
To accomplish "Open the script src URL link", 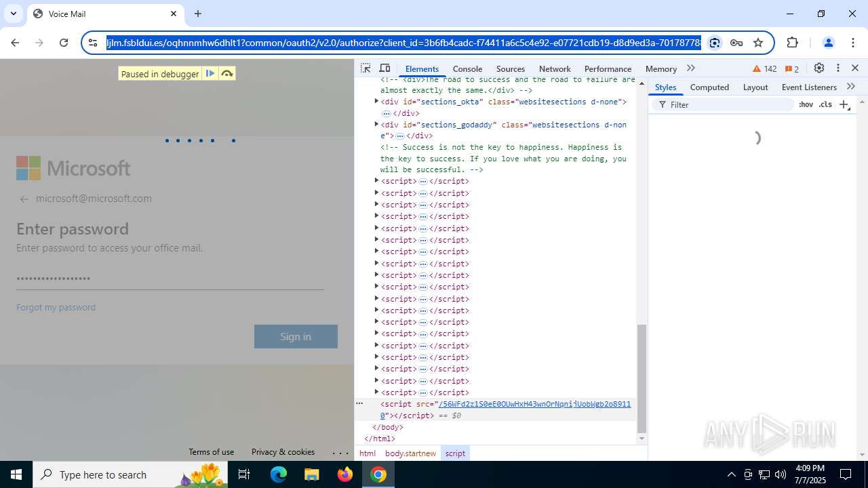I will coord(506,409).
